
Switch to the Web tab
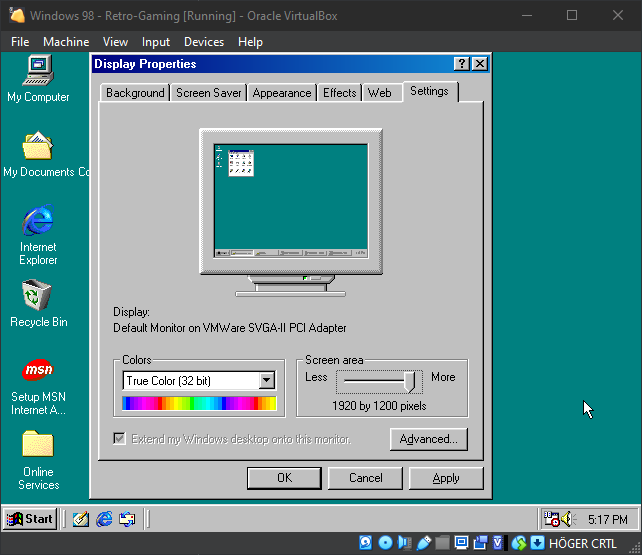tap(380, 93)
